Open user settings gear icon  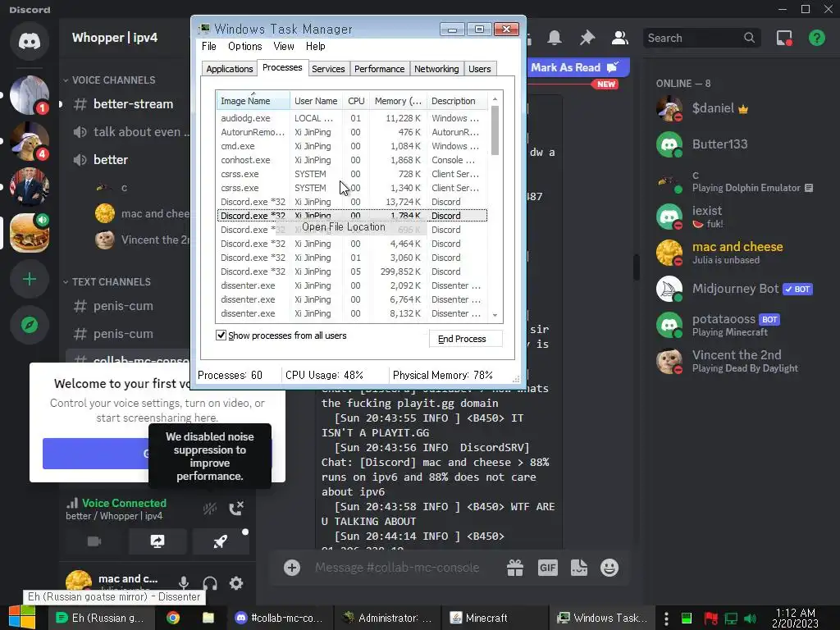(x=236, y=583)
